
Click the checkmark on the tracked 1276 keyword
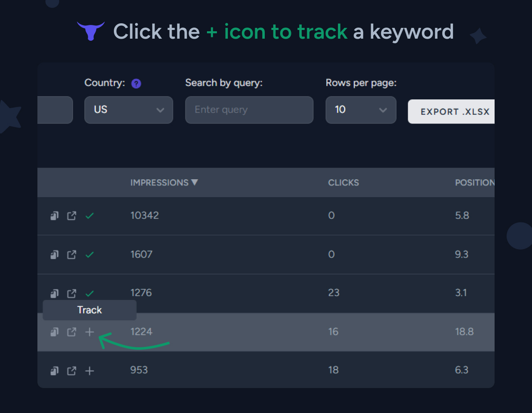(89, 293)
